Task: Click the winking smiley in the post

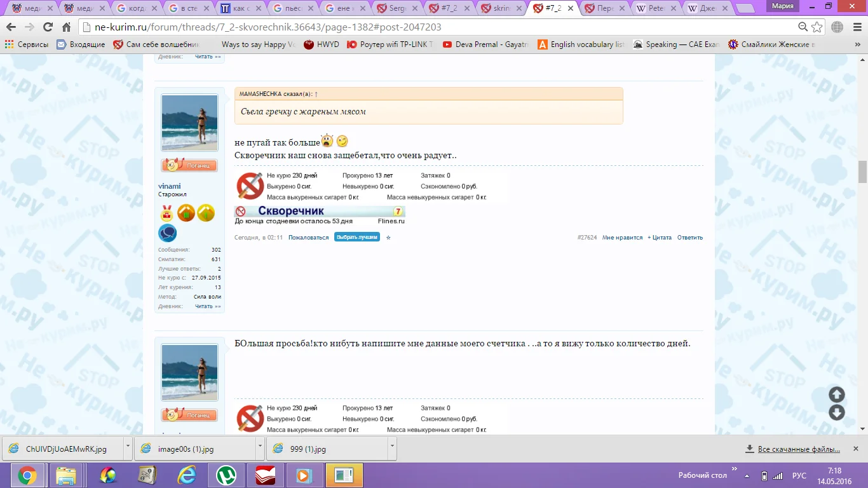Action: click(x=342, y=141)
